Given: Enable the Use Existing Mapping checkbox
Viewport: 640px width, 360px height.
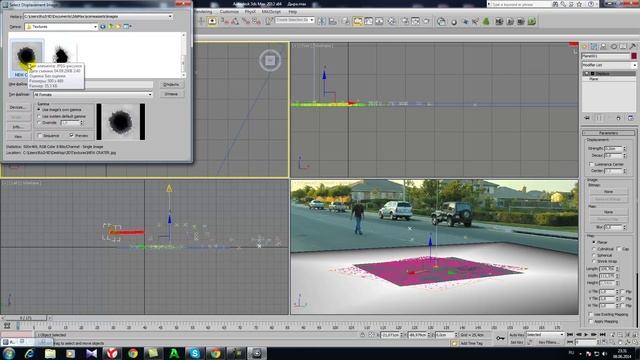Looking at the screenshot, I should pos(591,314).
